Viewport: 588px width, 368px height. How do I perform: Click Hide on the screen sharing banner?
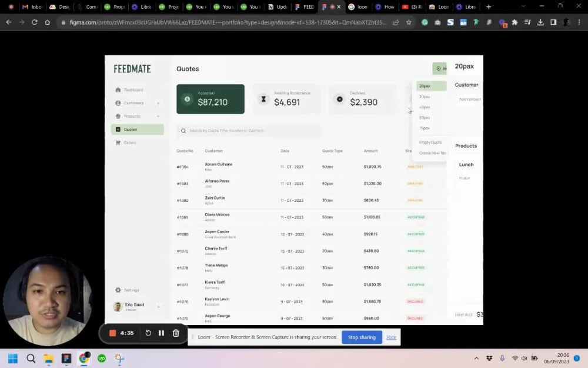pos(391,337)
